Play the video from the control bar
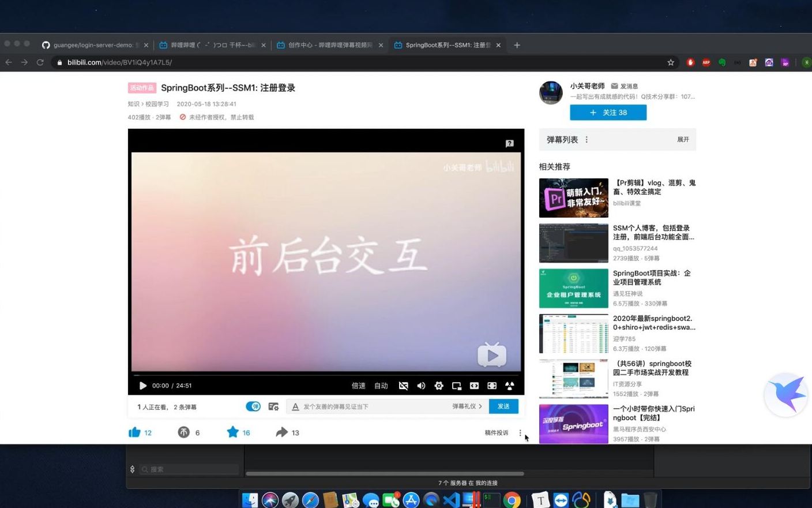 [143, 386]
